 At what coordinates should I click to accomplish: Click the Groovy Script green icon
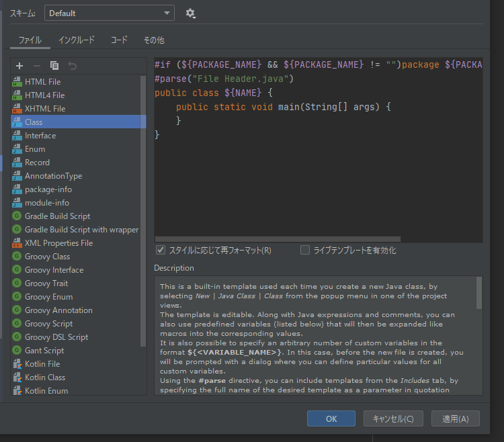coord(17,324)
